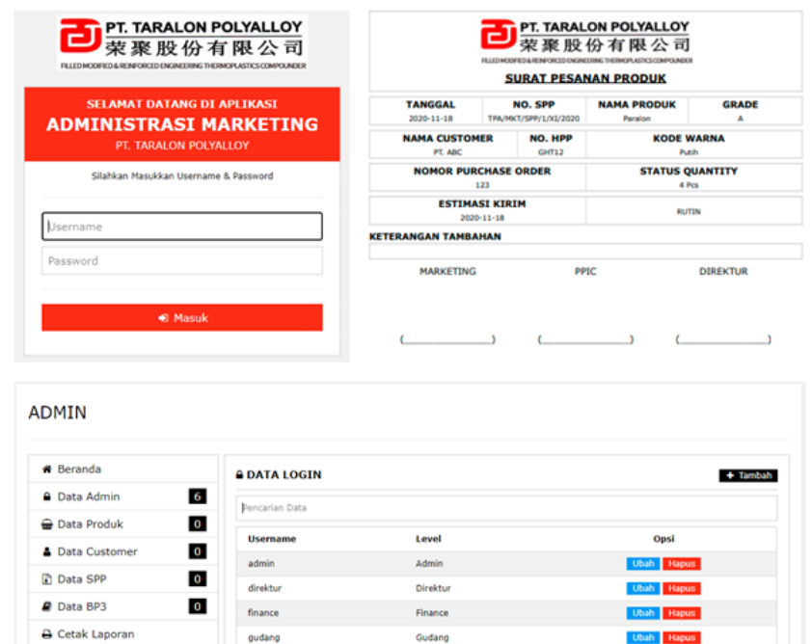Click the SPP number TPA/MKT/SPP/1/XI/2020
The image size is (812, 644).
[x=533, y=119]
